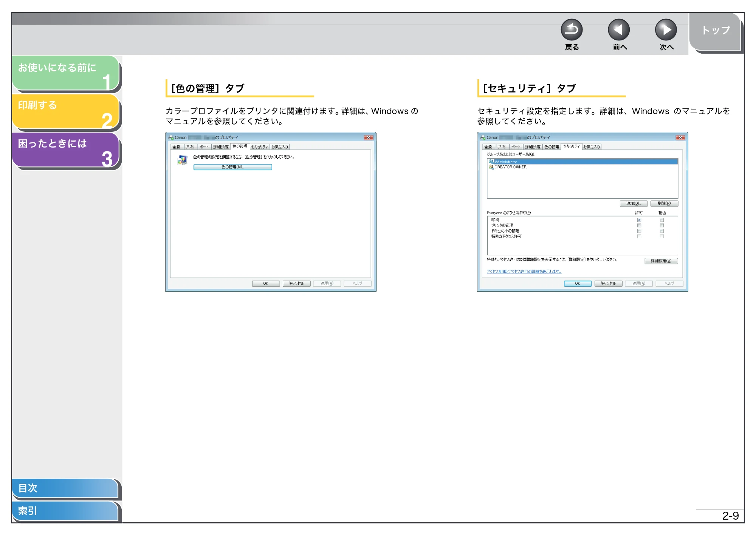
Task: Click the 削除(R) button
Action: [x=664, y=204]
